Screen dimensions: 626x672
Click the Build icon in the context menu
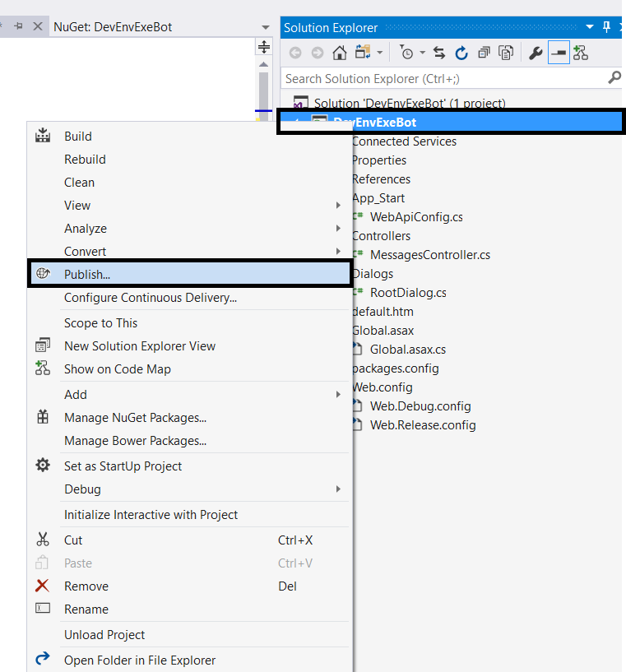(43, 136)
